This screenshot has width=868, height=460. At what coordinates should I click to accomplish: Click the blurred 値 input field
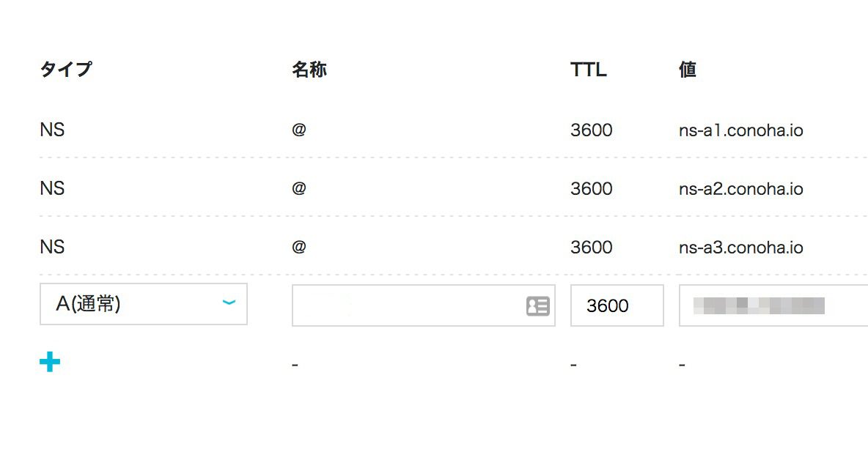pyautogui.click(x=773, y=305)
